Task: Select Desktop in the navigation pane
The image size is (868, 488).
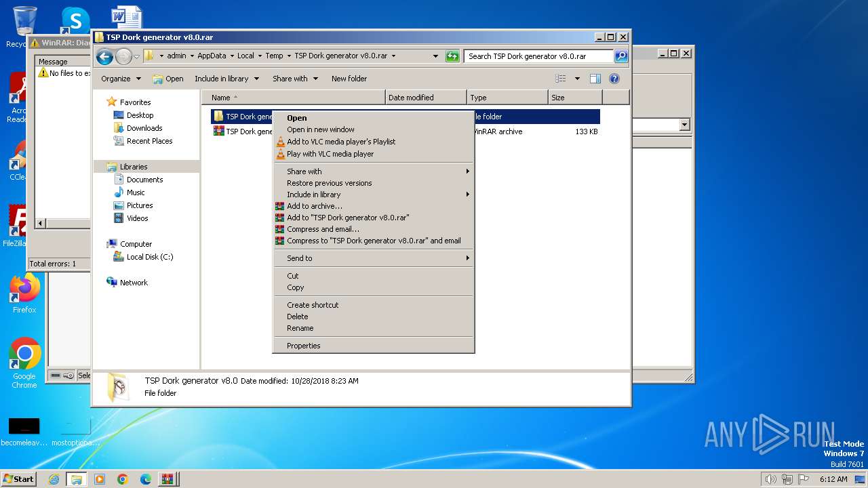Action: tap(140, 115)
